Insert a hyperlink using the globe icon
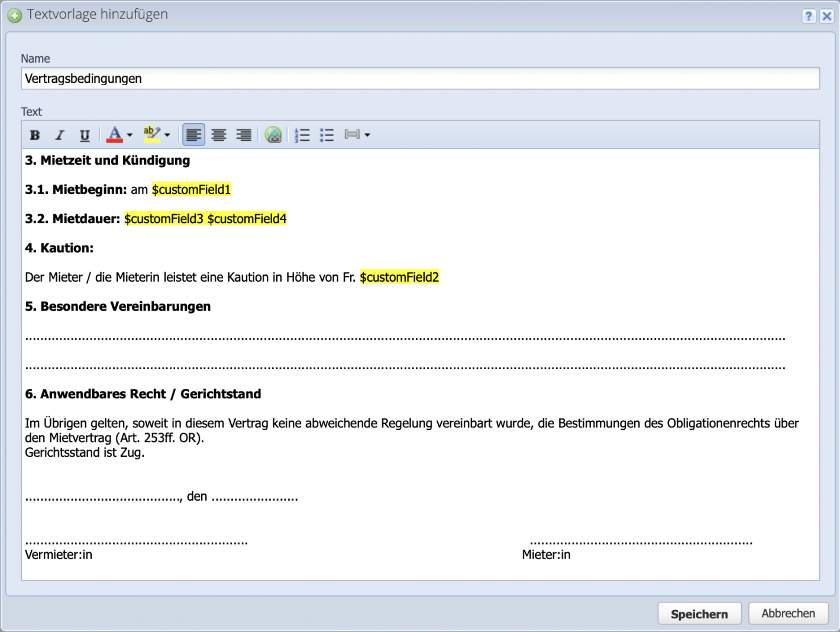This screenshot has width=840, height=632. [273, 135]
